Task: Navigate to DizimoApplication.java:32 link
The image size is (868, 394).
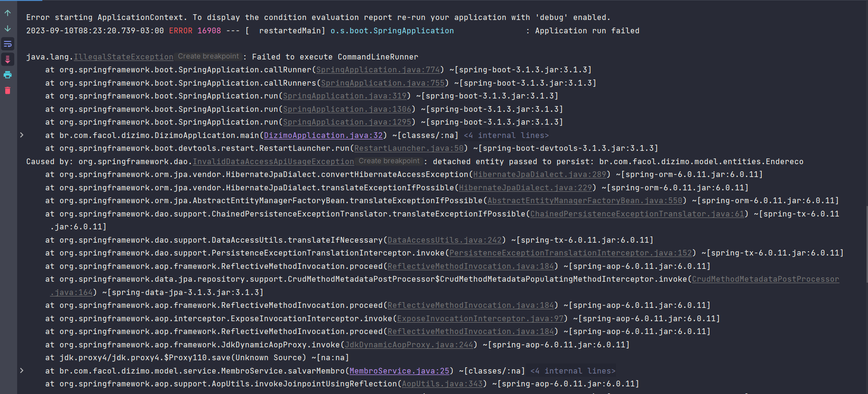Action: (323, 135)
